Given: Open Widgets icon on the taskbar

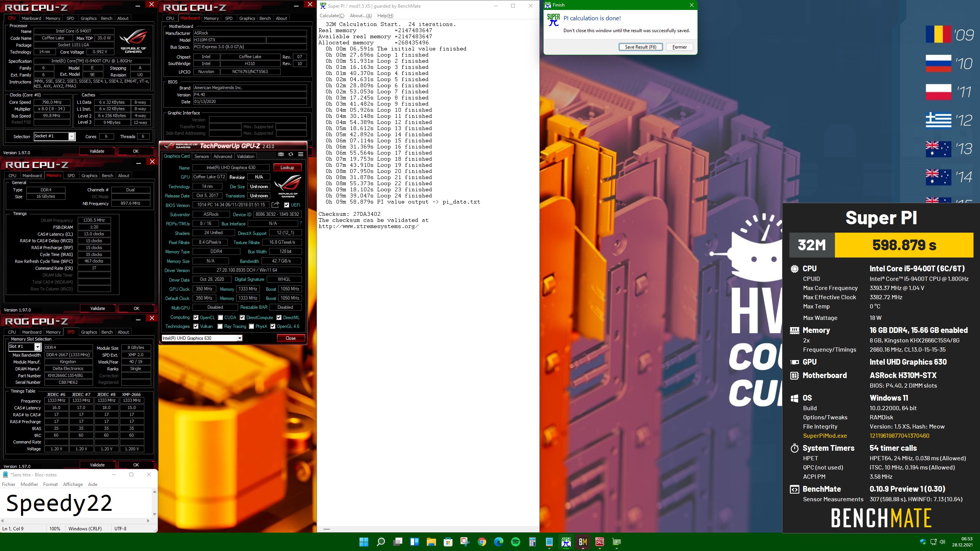Looking at the screenshot, I should coord(415,542).
